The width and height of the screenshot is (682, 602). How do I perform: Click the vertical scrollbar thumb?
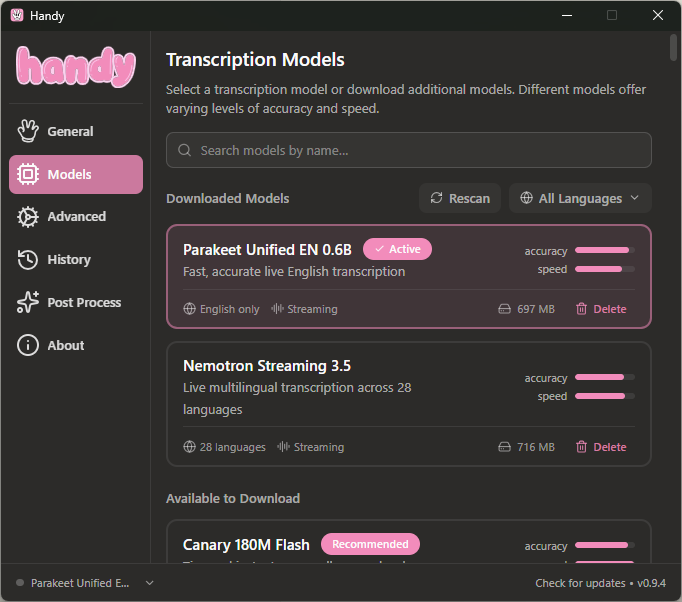tap(673, 47)
